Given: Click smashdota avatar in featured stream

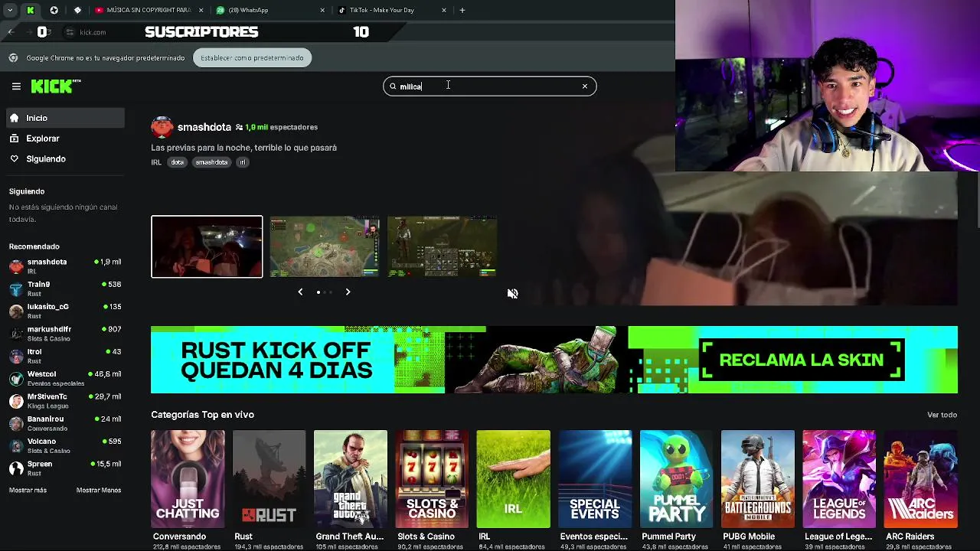Looking at the screenshot, I should click(162, 127).
